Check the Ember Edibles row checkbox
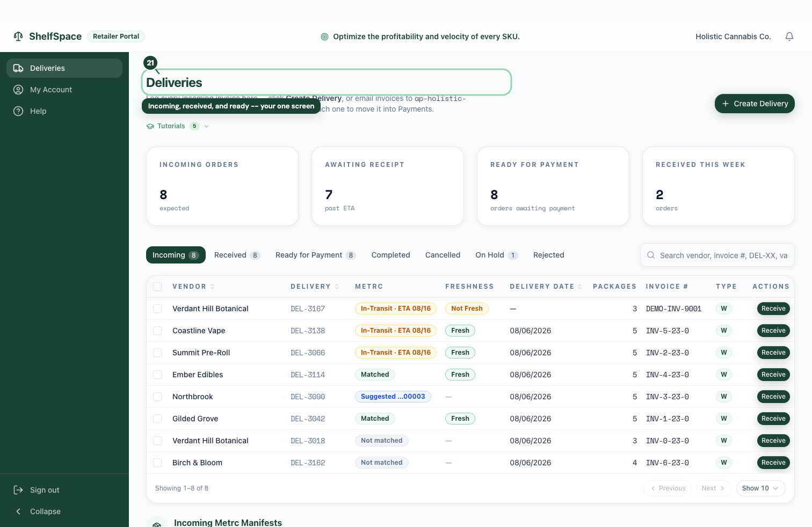 click(x=157, y=375)
